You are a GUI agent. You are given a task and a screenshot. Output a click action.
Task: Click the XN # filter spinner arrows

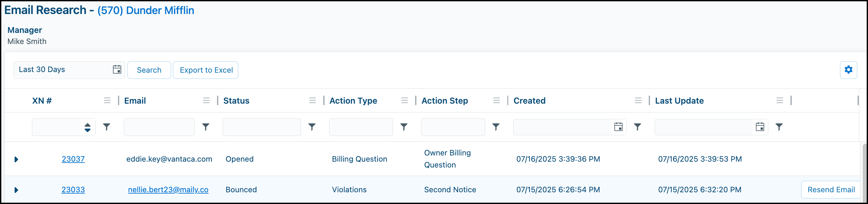(x=87, y=127)
